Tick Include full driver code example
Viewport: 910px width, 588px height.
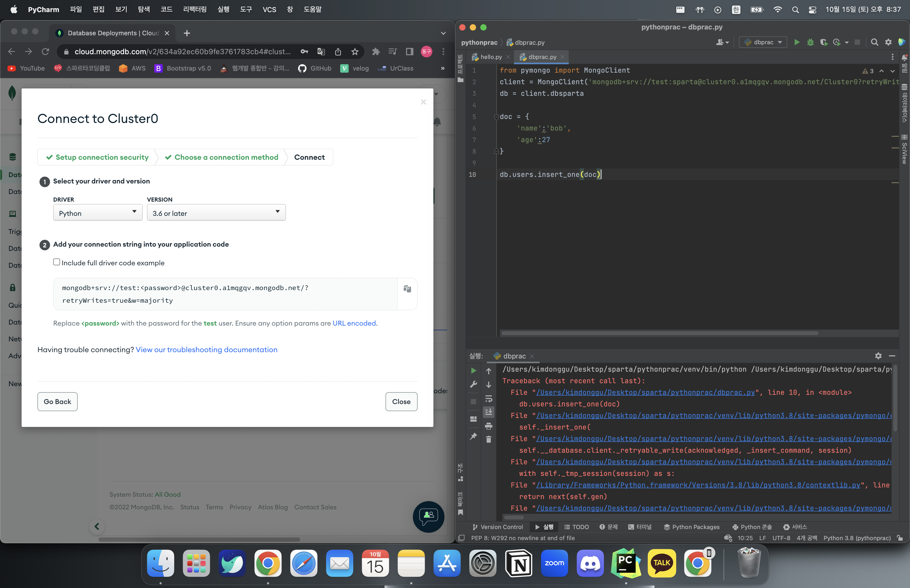[x=57, y=262]
